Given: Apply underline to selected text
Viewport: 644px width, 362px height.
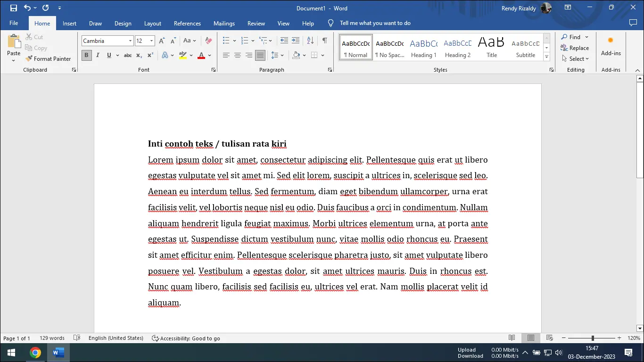Looking at the screenshot, I should coord(108,55).
